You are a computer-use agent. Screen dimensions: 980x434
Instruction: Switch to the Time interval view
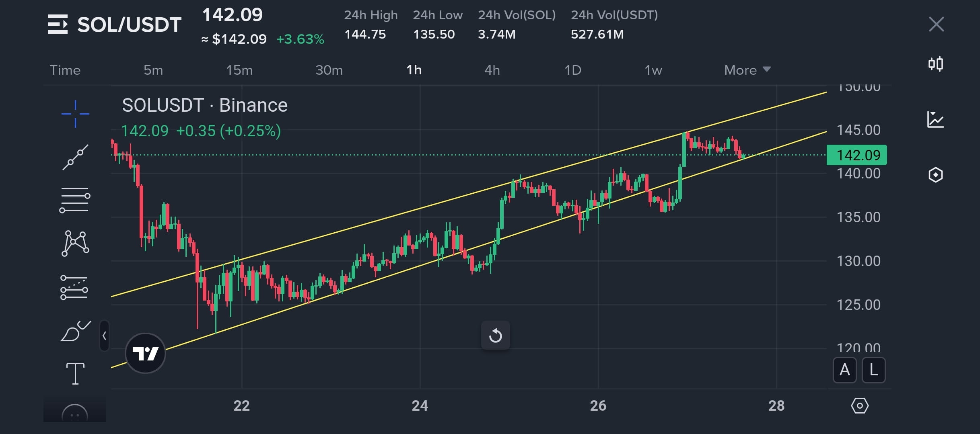65,70
